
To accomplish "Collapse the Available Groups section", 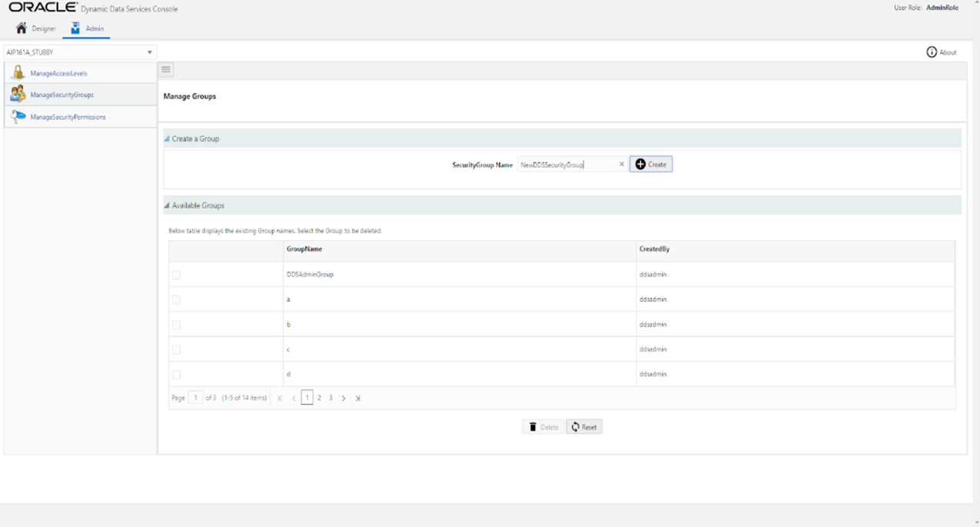I will 165,205.
